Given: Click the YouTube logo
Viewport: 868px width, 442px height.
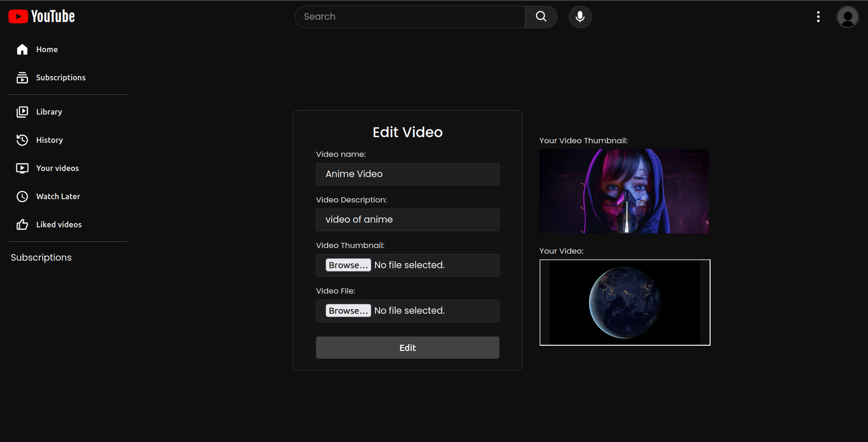Looking at the screenshot, I should [x=41, y=16].
